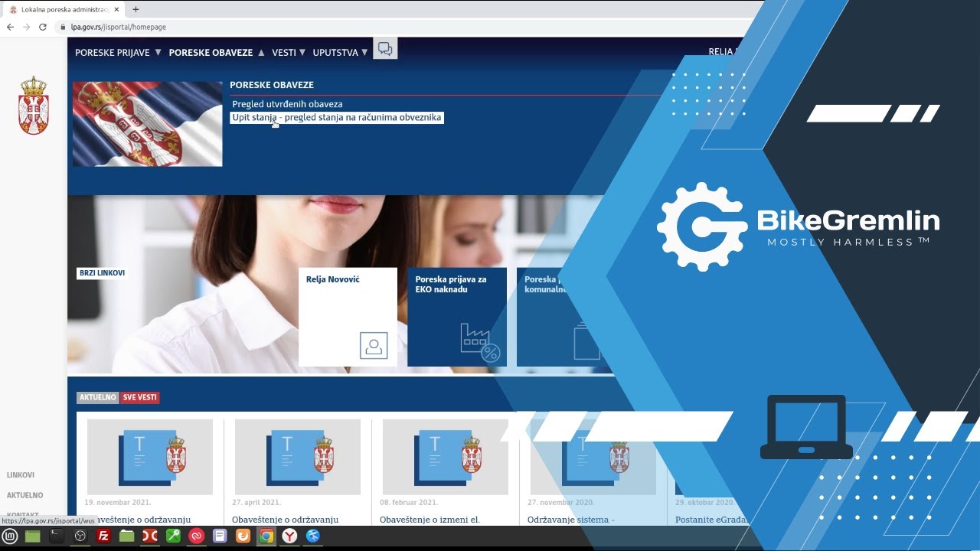The height and width of the screenshot is (551, 980).
Task: Open the Poreska prijava za EKO naknadu tile
Action: tap(457, 317)
